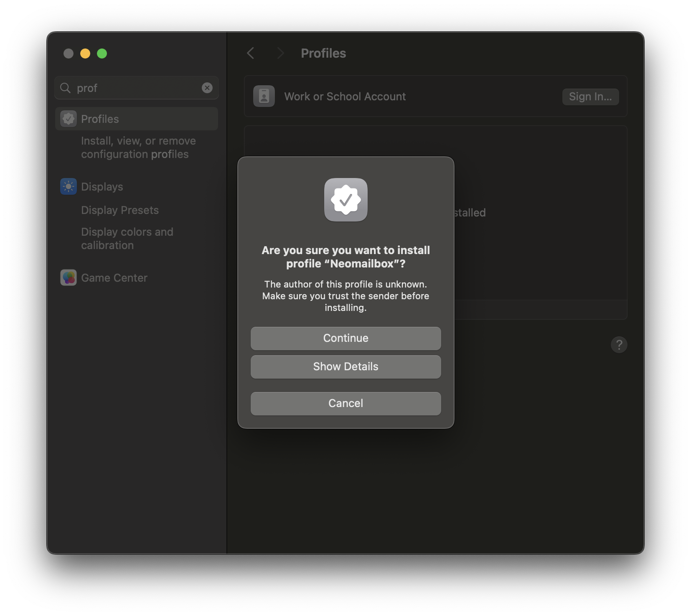
Task: Click the Sign In... button
Action: click(590, 97)
